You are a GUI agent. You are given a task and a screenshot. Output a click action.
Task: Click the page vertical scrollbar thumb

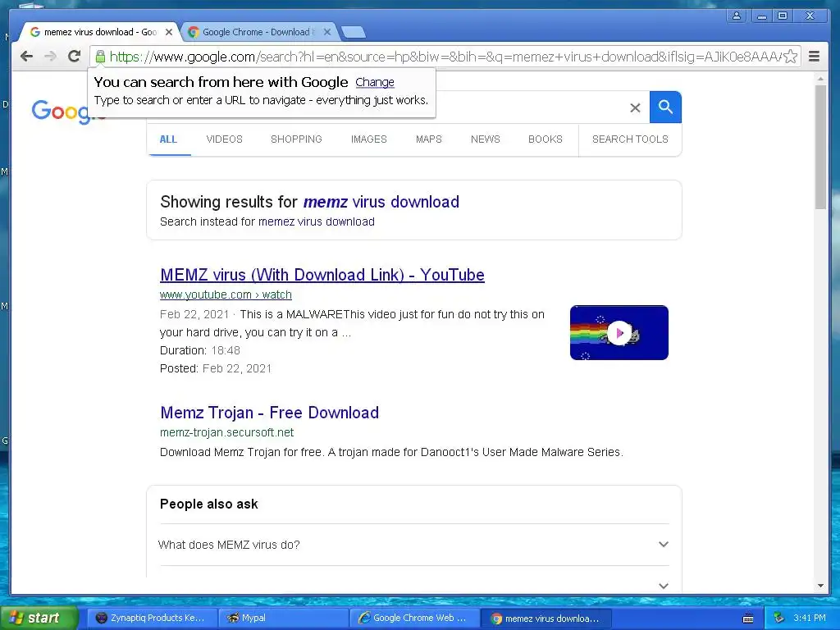click(820, 147)
